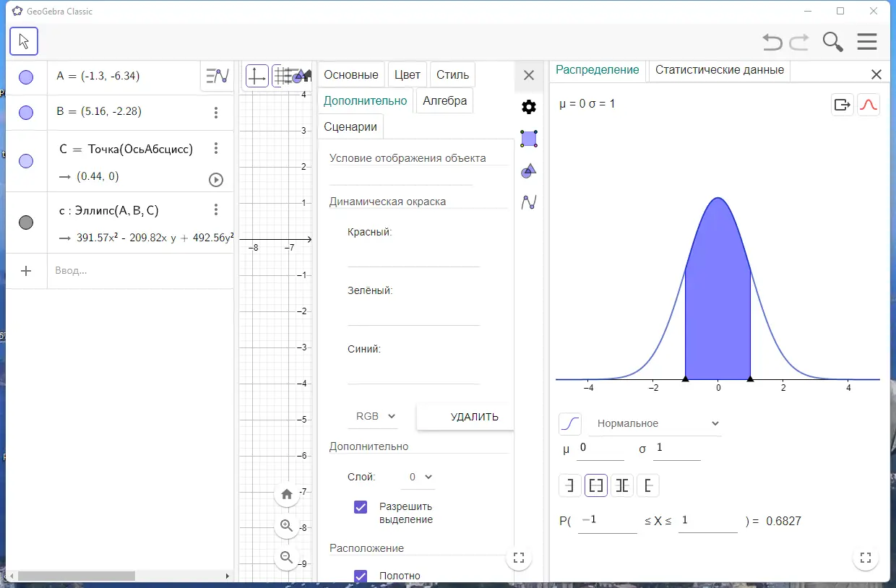The height and width of the screenshot is (588, 896).
Task: Open options menu for point C
Action: (x=215, y=148)
